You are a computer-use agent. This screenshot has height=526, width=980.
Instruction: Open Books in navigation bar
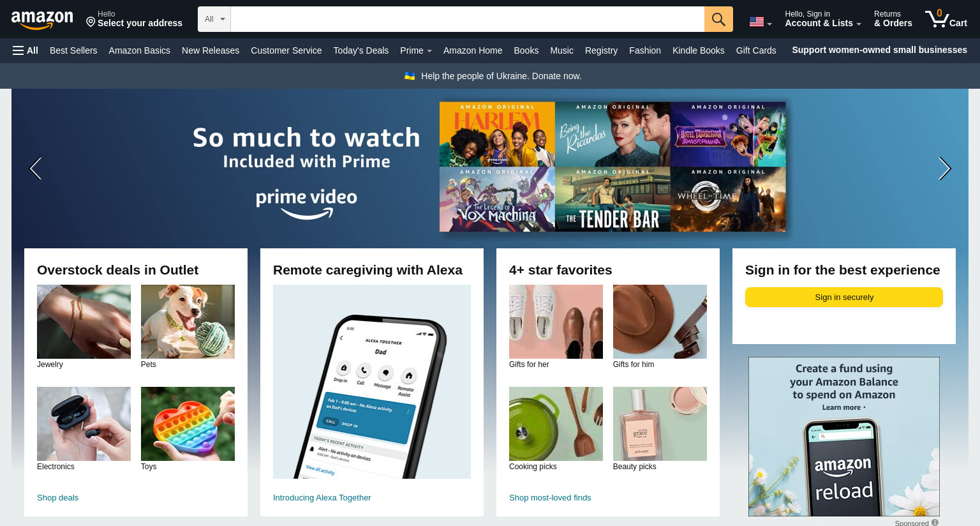coord(526,50)
